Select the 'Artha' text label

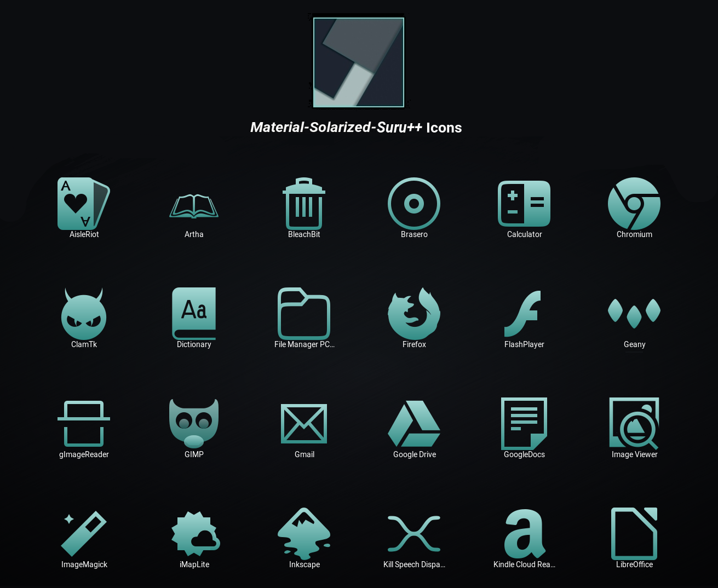tap(194, 234)
